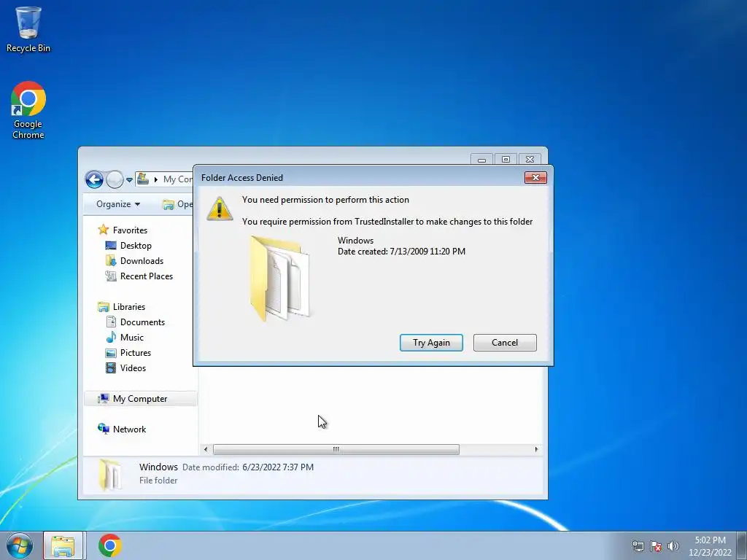Click the Videos film icon
747x560 pixels.
111,367
